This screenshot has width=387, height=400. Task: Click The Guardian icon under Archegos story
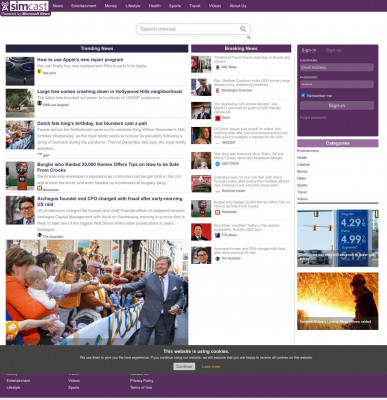(x=39, y=235)
